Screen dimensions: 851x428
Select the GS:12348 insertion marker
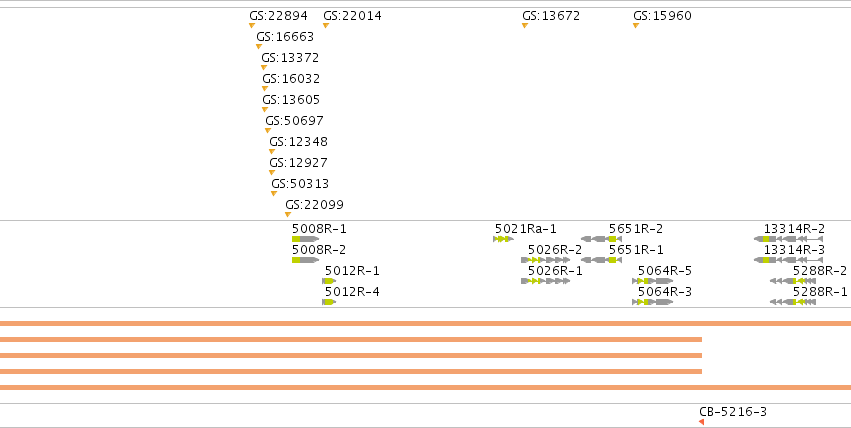coord(272,152)
